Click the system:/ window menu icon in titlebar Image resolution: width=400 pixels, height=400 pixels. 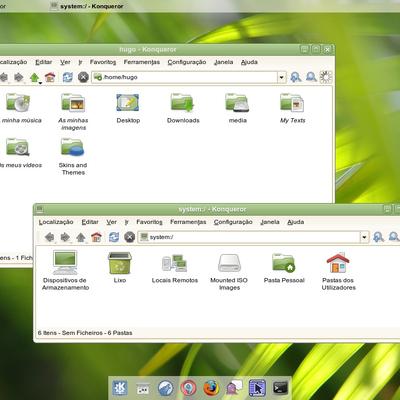(x=39, y=209)
